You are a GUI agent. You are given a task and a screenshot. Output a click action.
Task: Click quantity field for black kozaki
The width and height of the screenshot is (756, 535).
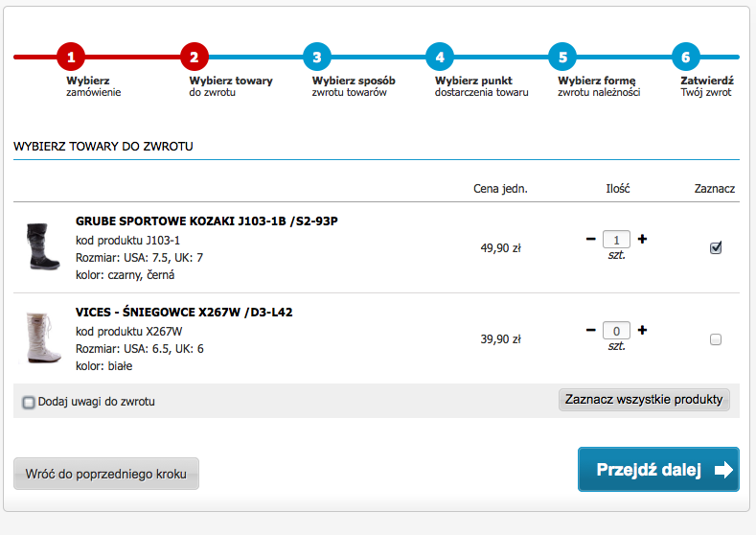[x=616, y=240]
